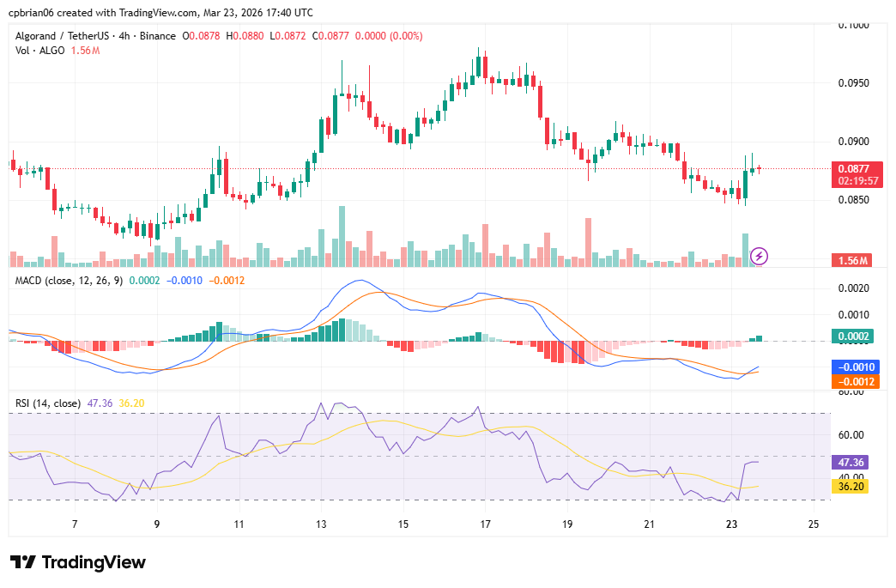Screen dimensions: 896x588
Task: Click the 1.56M volume value tag
Action: point(852,258)
